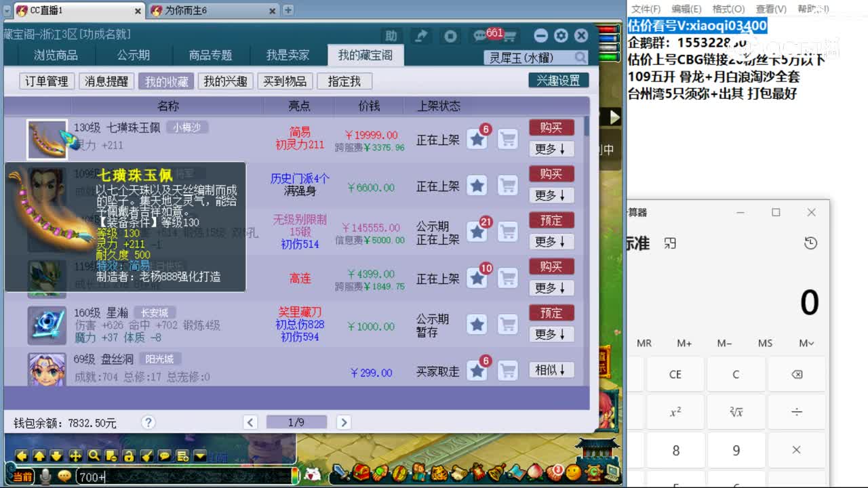Viewport: 868px width, 488px height.
Task: Click the 购买 button on the first listing
Action: click(x=551, y=127)
